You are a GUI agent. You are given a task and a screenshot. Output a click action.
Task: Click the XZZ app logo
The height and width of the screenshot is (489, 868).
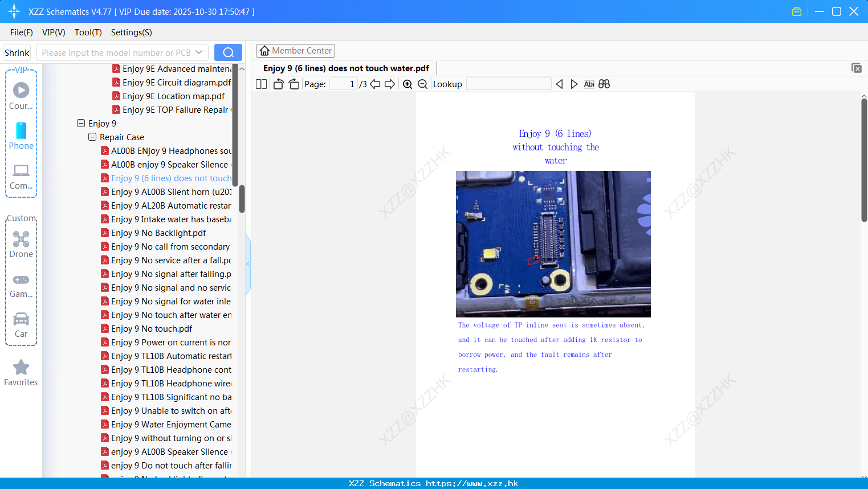tap(14, 11)
